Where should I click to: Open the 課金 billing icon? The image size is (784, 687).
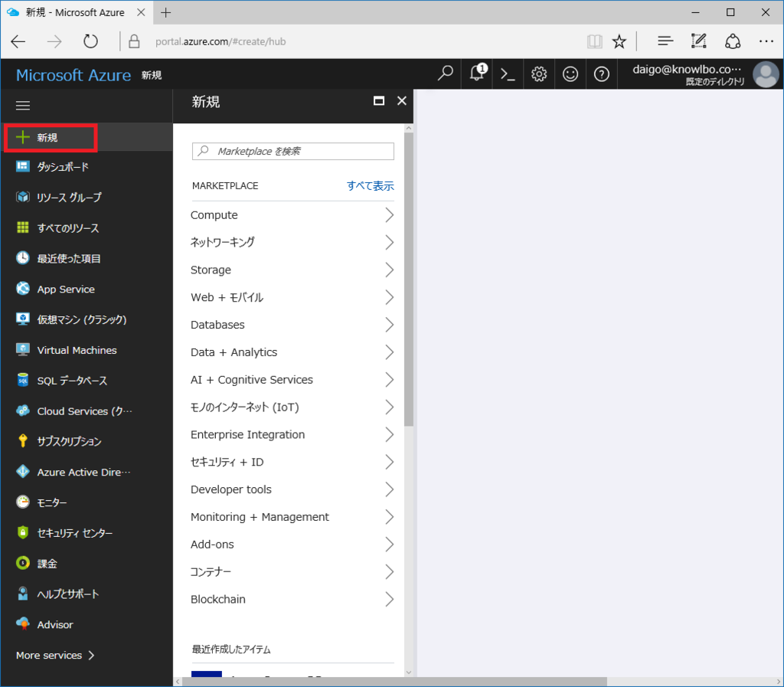(22, 563)
